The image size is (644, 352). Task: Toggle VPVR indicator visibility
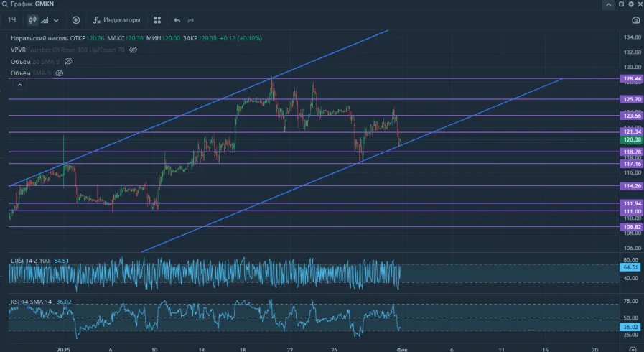133,50
